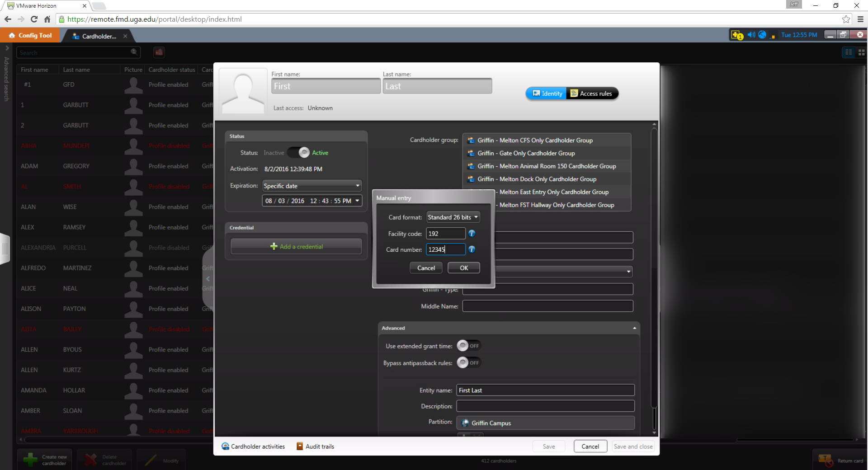The width and height of the screenshot is (868, 470).
Task: Open the Config Tool home tab
Action: coord(30,35)
